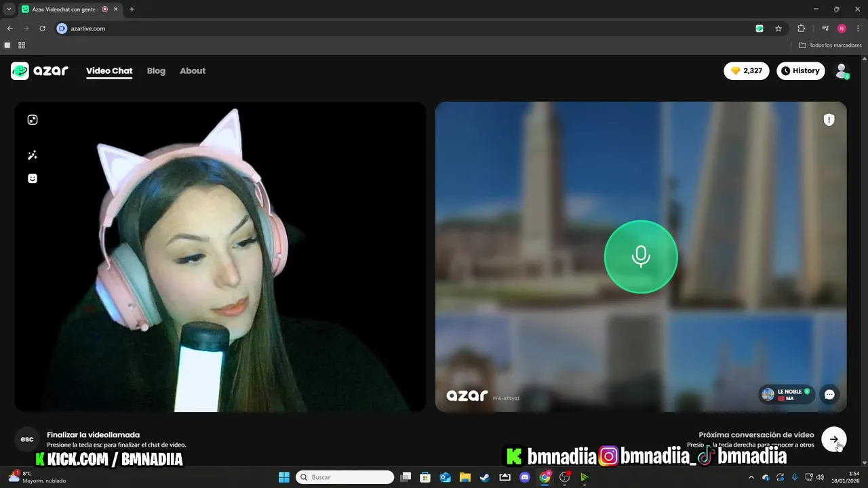
Task: Open chat History
Action: (x=800, y=70)
